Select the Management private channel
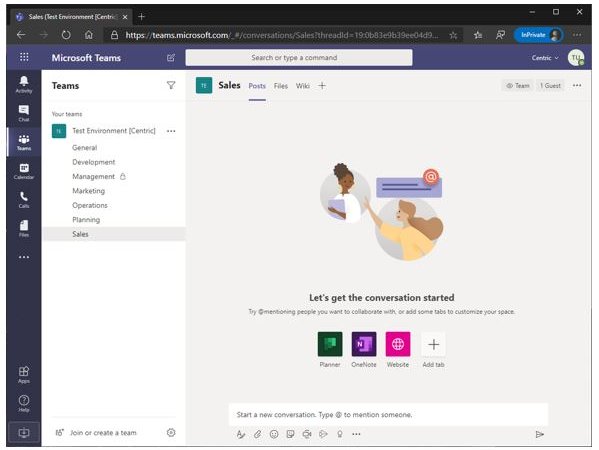Image resolution: width=599 pixels, height=450 pixels. pos(94,176)
